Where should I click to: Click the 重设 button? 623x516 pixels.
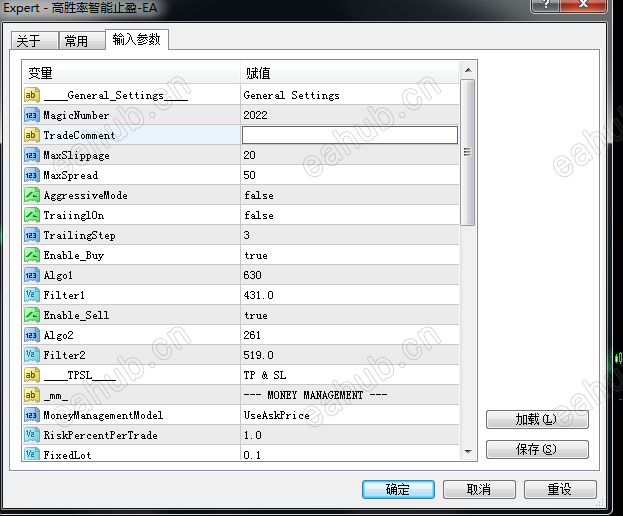pyautogui.click(x=560, y=489)
